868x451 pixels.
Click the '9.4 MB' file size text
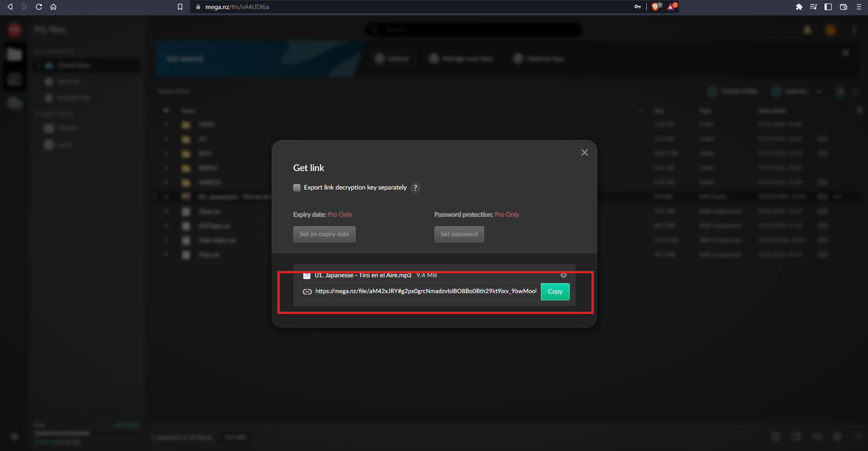pos(427,275)
